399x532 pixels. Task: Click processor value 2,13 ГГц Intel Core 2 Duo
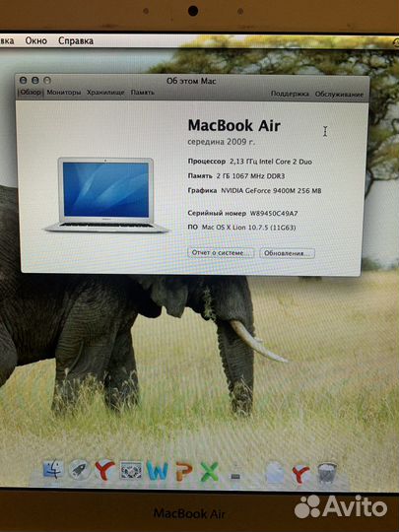click(271, 162)
